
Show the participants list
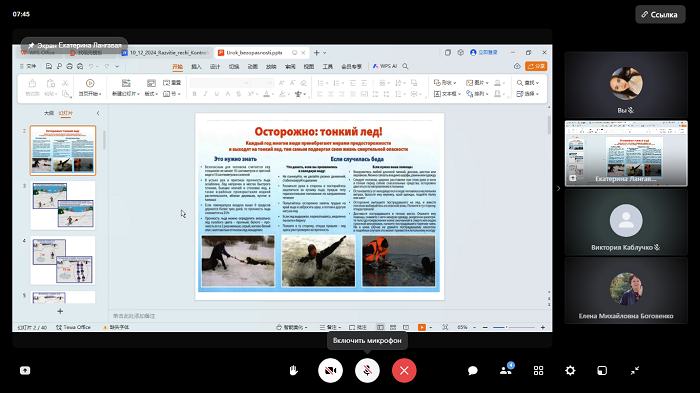point(506,370)
